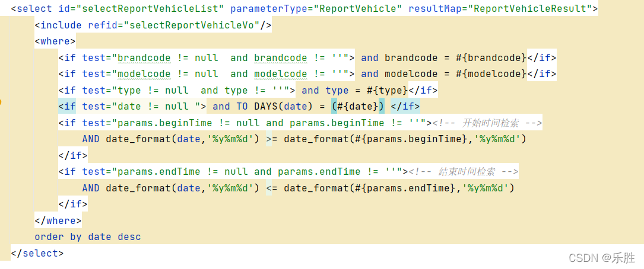The height and width of the screenshot is (269, 644).
Task: Click the >= operator in beginTime line
Action: 271,139
